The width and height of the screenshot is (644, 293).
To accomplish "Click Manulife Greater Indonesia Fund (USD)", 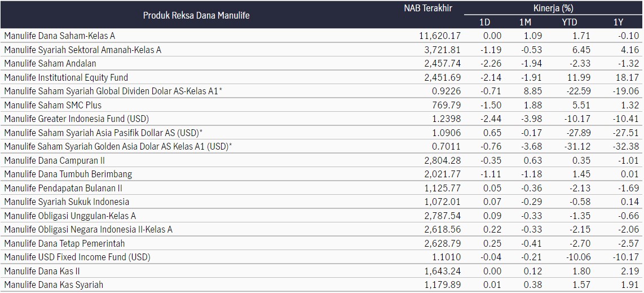I will pos(76,119).
